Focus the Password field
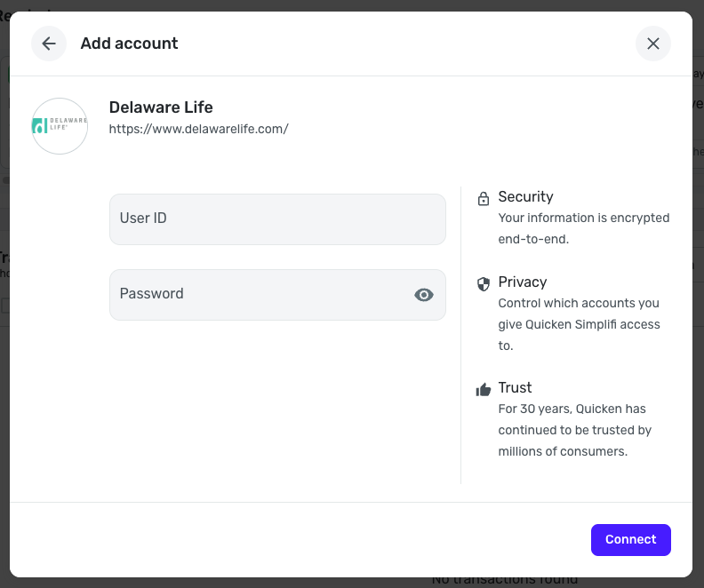 point(277,295)
